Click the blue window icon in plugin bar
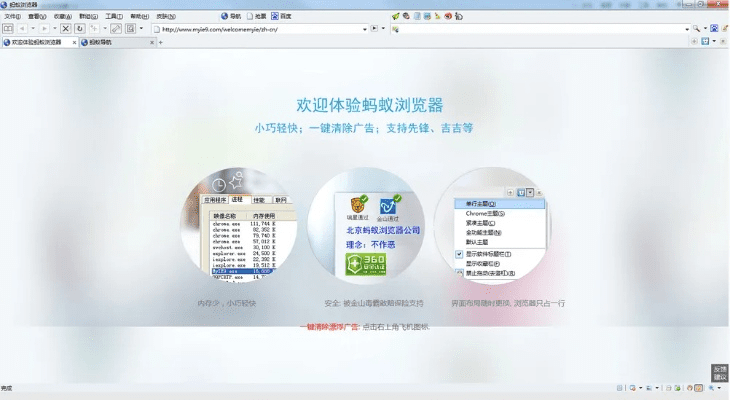 427,16
